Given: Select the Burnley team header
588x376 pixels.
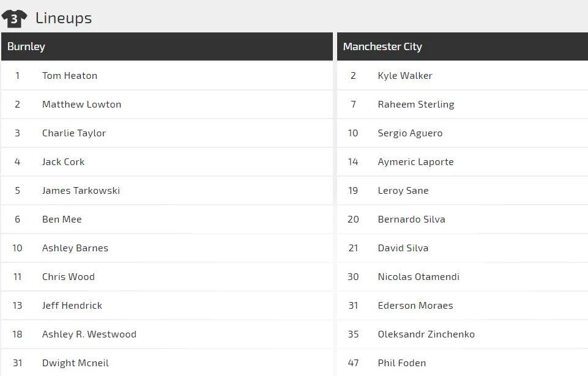Looking at the screenshot, I should pos(26,46).
